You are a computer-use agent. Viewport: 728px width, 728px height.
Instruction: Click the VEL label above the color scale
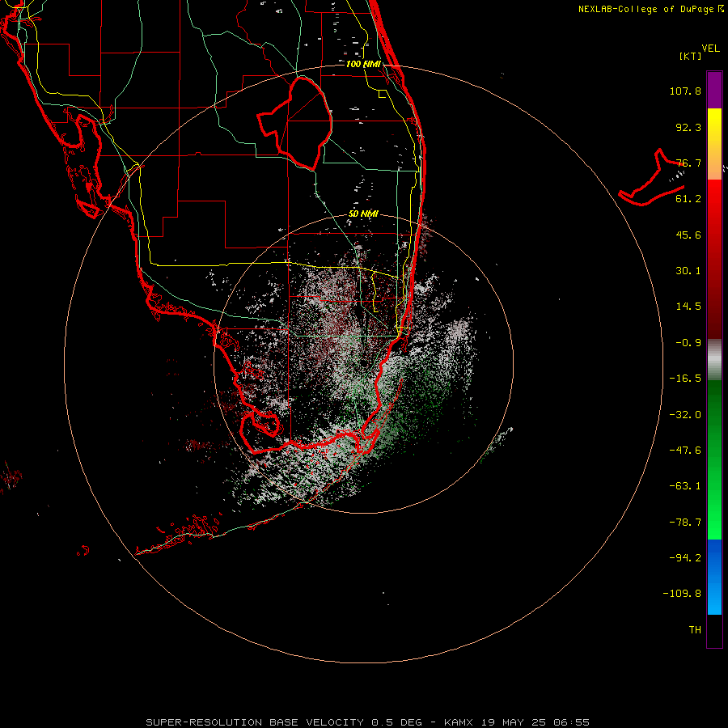point(711,49)
